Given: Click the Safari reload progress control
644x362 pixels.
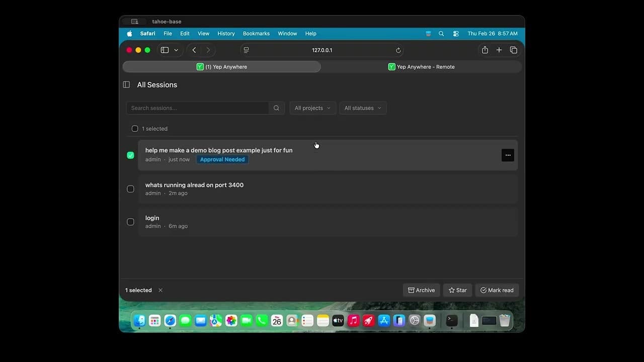Looking at the screenshot, I should click(398, 50).
